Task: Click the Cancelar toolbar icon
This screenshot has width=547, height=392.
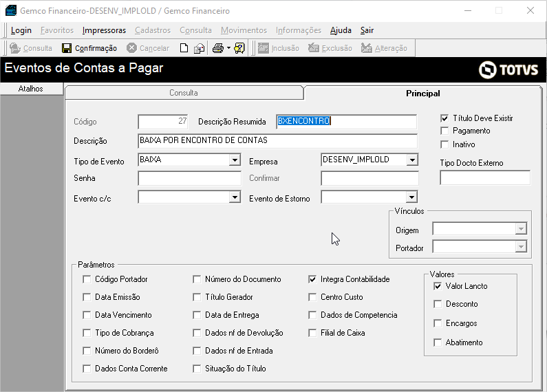Action: coord(131,48)
